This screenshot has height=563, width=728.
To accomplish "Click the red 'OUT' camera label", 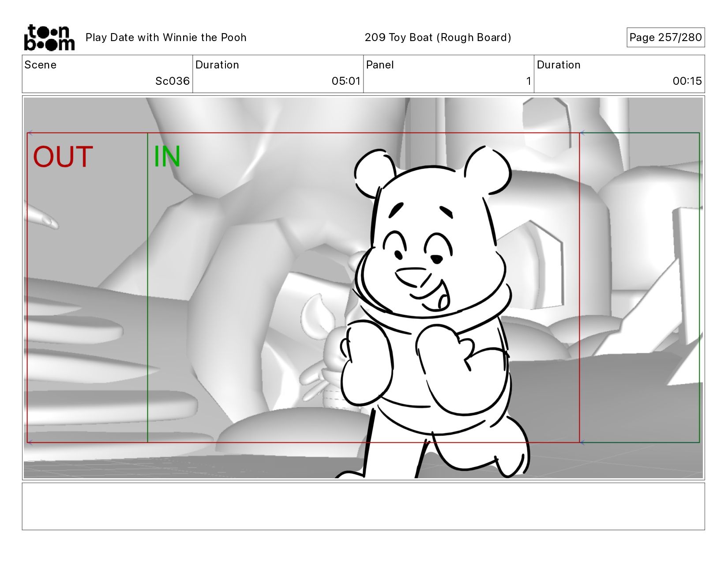I will click(x=63, y=157).
